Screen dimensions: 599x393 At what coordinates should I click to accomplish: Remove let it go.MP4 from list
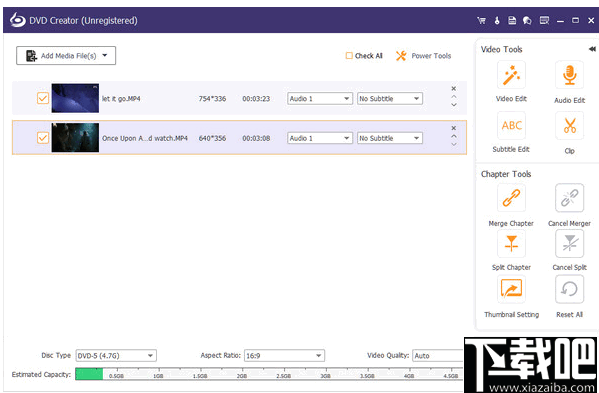coord(453,89)
